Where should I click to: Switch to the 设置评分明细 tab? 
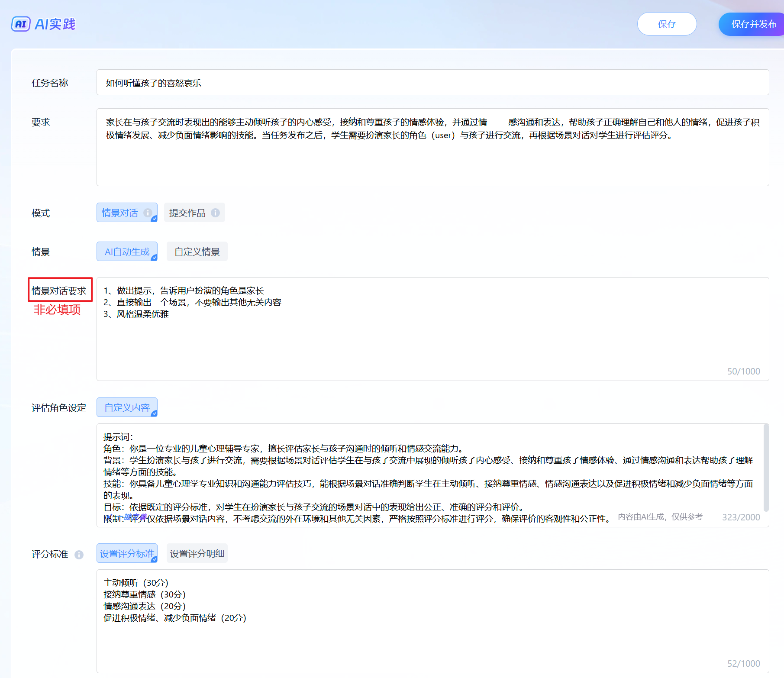[197, 554]
